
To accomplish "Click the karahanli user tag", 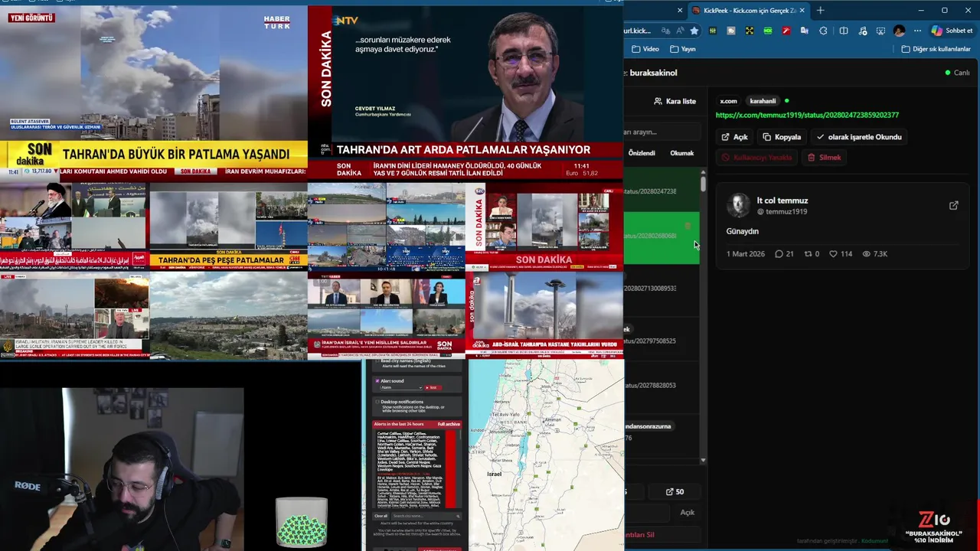I will point(763,101).
